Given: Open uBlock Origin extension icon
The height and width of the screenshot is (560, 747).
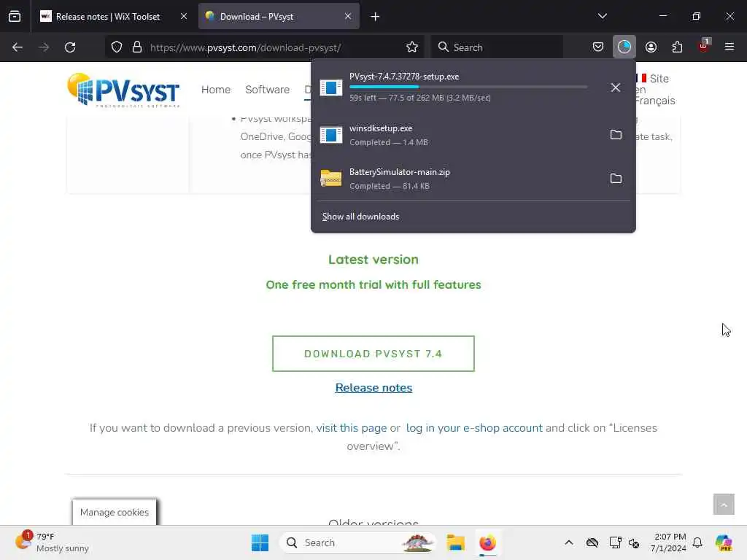Looking at the screenshot, I should [704, 46].
